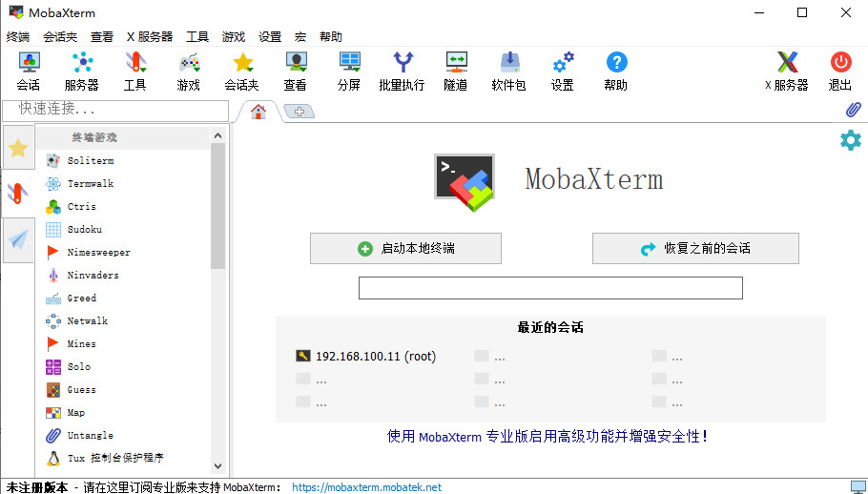868x494 pixels.
Task: Select the Swiss-knife tools sidebar tab
Action: click(18, 194)
